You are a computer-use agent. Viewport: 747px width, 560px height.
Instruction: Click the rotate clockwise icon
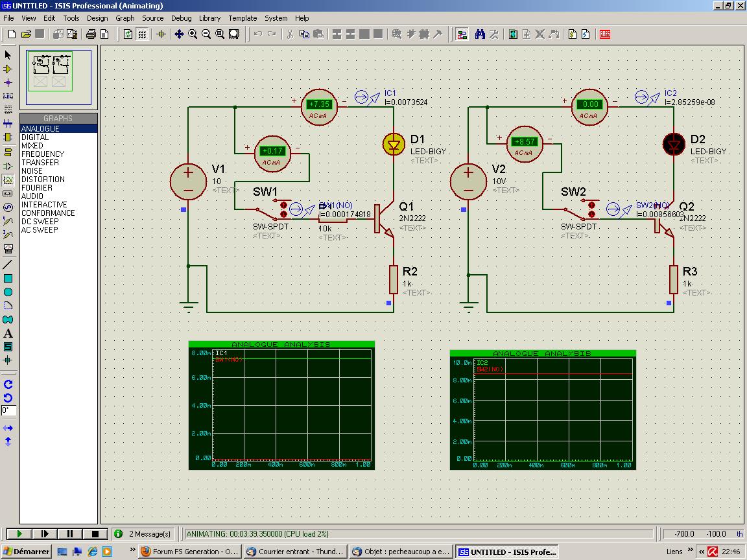click(x=8, y=384)
